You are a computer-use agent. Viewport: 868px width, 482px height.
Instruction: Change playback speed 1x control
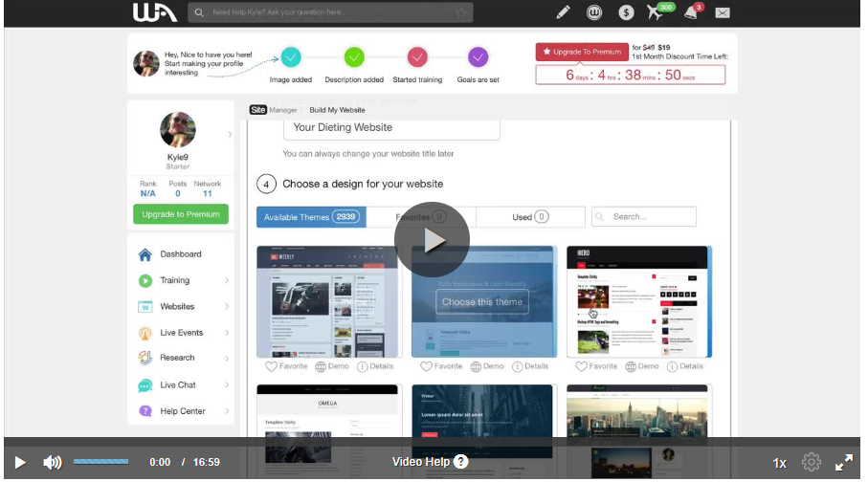point(779,463)
